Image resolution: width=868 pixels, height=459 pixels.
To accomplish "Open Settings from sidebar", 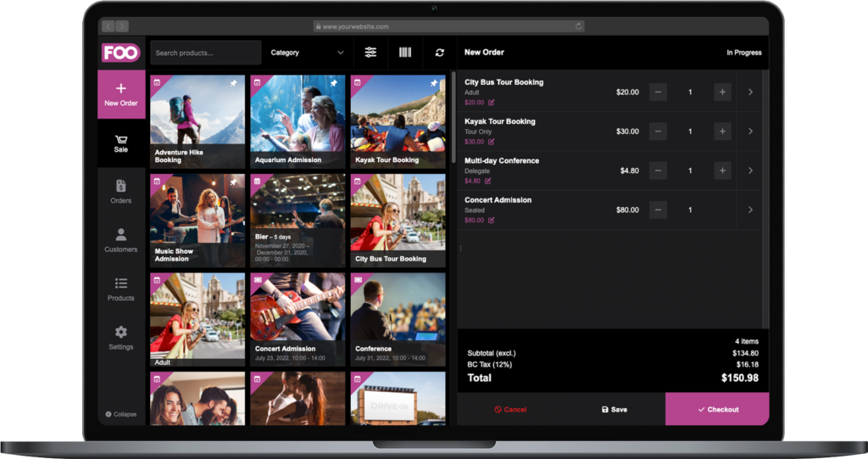I will [121, 339].
